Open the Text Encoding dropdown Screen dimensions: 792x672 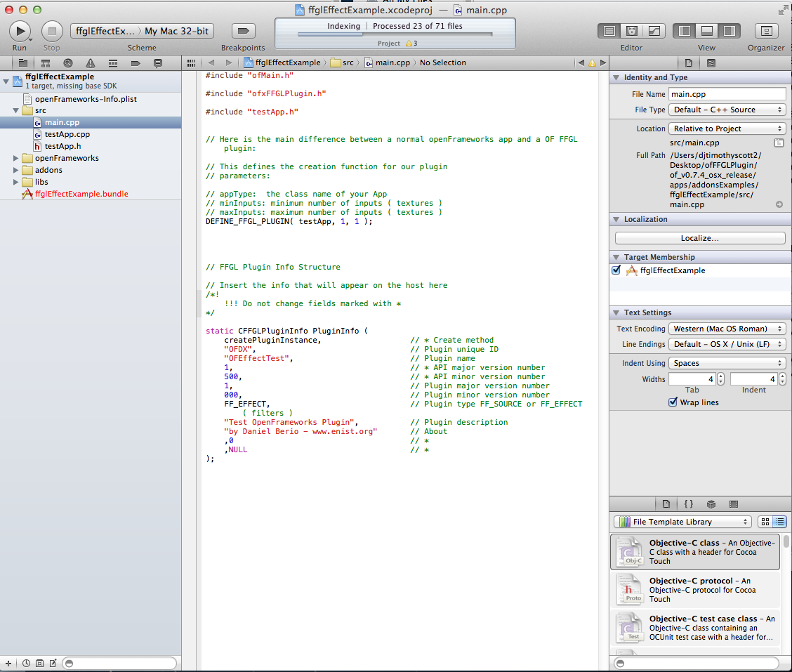(x=727, y=329)
